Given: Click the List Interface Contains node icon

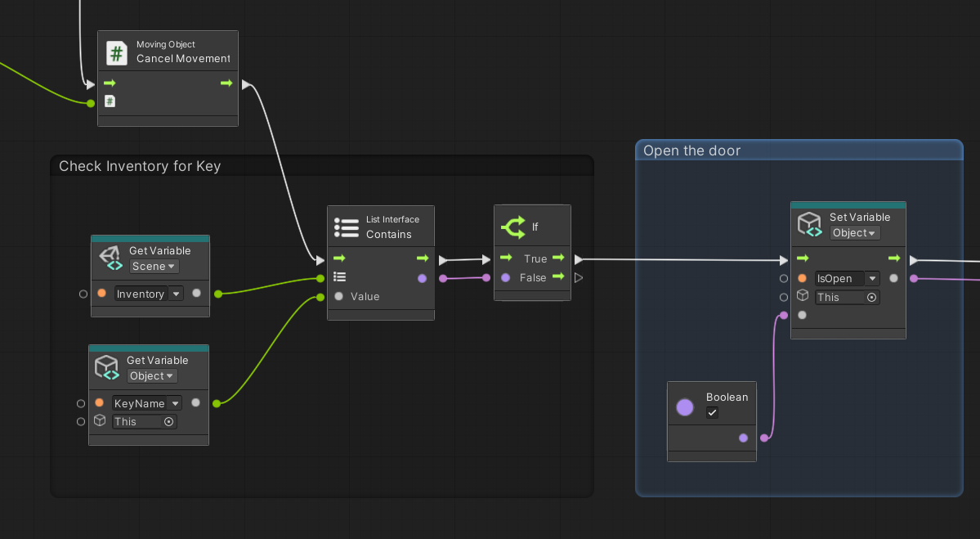Looking at the screenshot, I should [347, 227].
